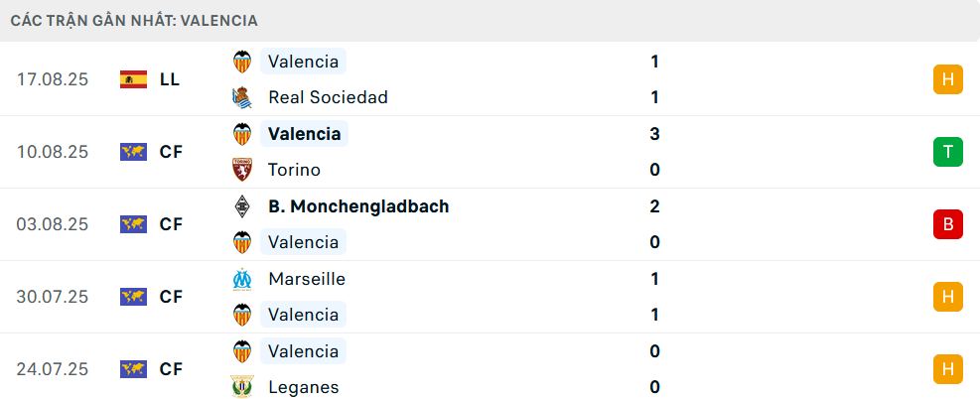This screenshot has width=980, height=399.
Task: Click world flag icon for 10.08.25 match
Action: click(x=133, y=152)
